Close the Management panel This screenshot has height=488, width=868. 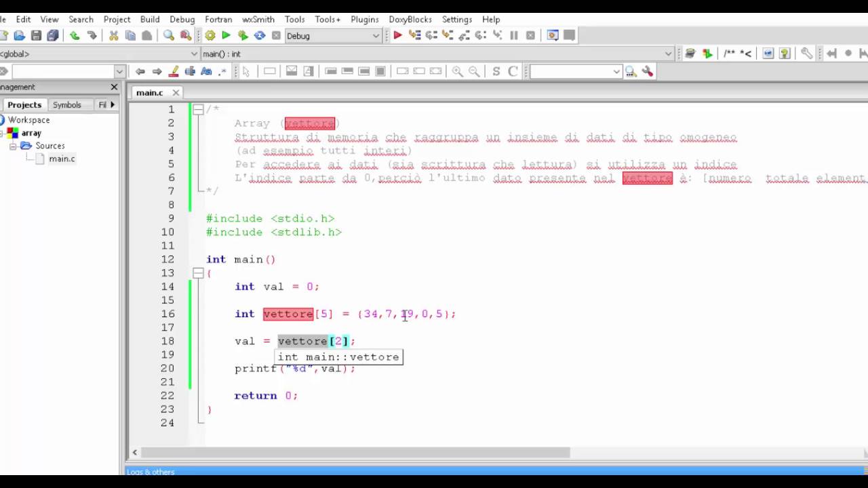tap(114, 87)
